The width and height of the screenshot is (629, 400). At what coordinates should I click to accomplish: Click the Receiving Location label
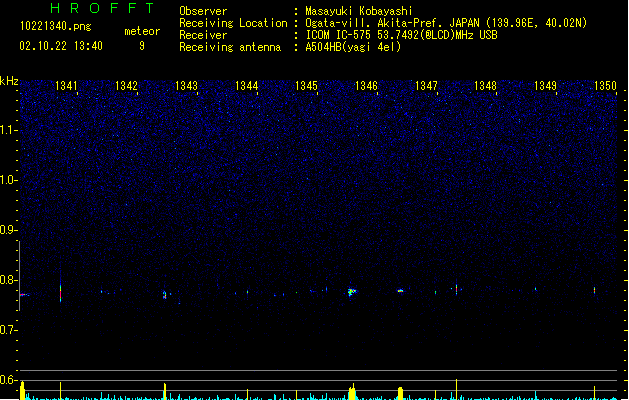coord(233,23)
